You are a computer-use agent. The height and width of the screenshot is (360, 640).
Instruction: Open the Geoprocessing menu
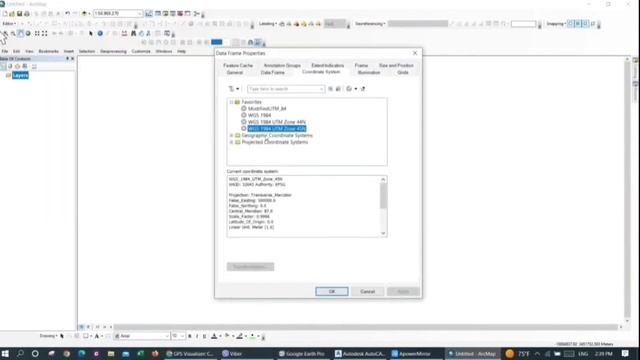tap(113, 51)
